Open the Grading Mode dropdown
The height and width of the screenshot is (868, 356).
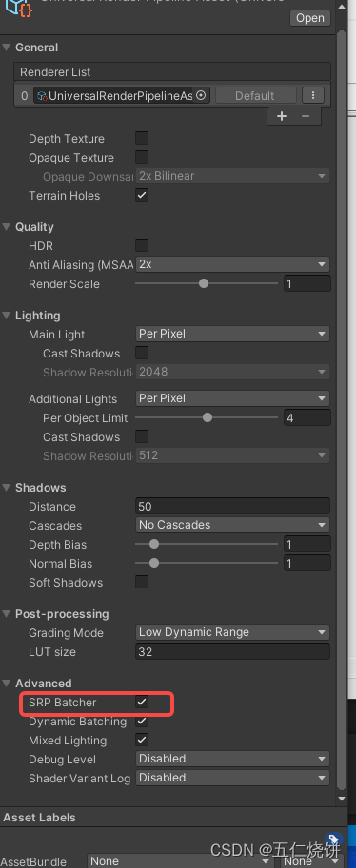(232, 632)
